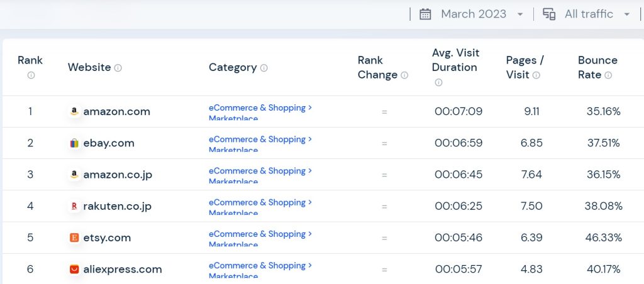Viewport: 644px width, 284px height.
Task: Click the category link in amazon.co.jp row
Action: (260, 175)
